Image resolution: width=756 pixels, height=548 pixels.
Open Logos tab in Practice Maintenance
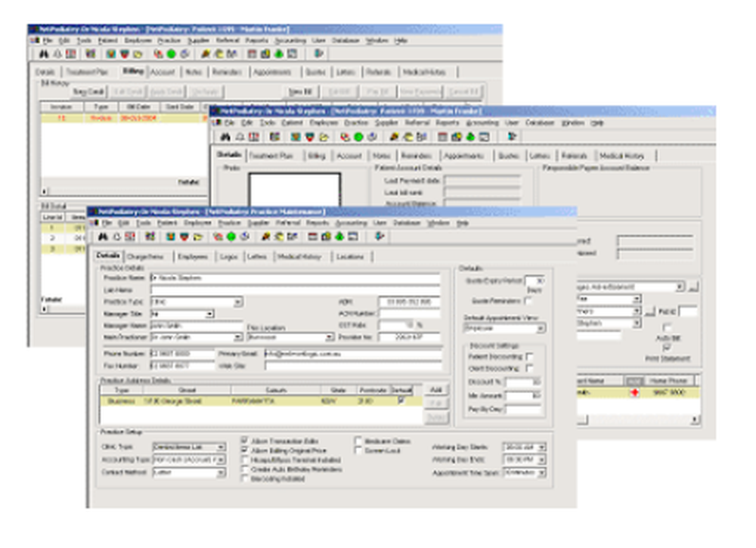(228, 256)
